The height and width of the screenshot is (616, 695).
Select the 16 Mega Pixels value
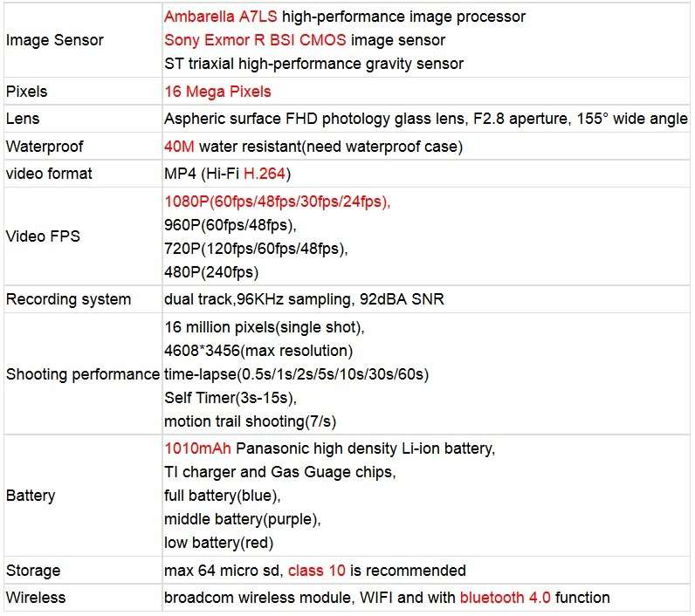coord(217,92)
